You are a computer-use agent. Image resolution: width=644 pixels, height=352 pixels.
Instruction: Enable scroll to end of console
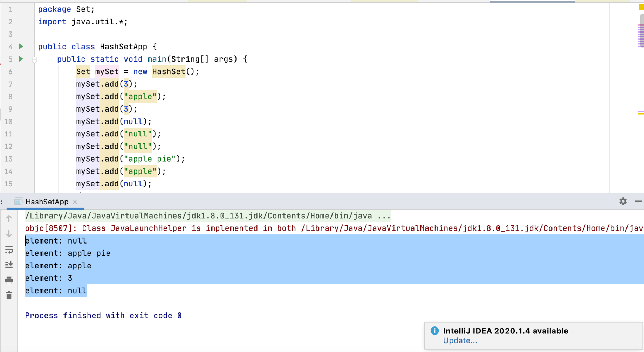(x=9, y=265)
